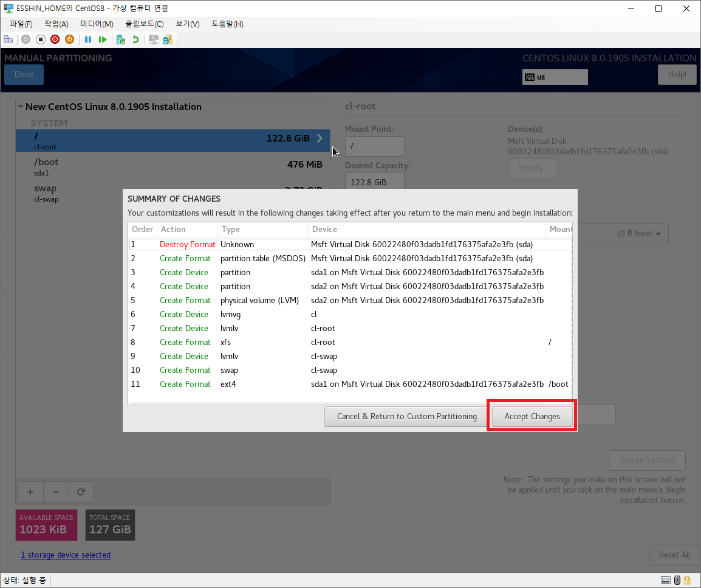Open the 도움말(H) menu
Image resolution: width=701 pixels, height=588 pixels.
point(227,24)
